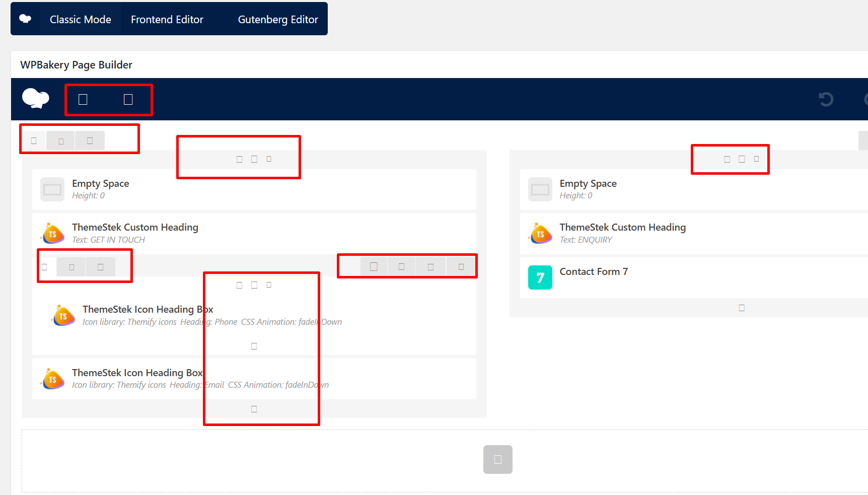
Task: Open ThemeStek Custom Heading with text GET IN TOUCH
Action: pos(254,233)
